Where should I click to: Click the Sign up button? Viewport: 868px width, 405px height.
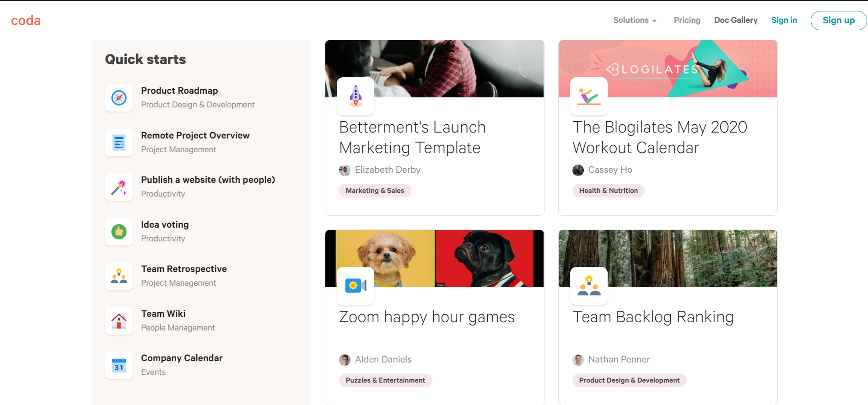click(838, 21)
